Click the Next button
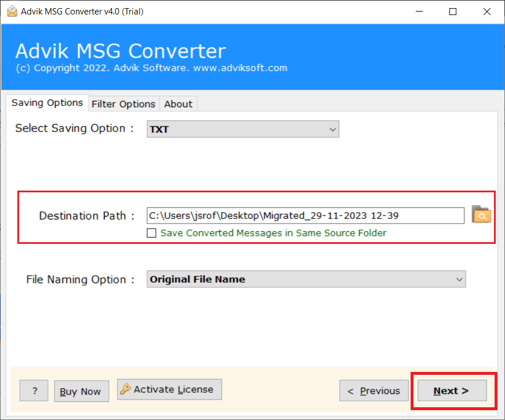 pos(452,390)
